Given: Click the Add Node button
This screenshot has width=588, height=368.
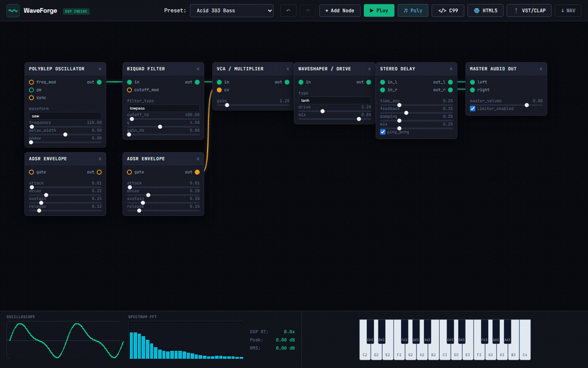Looking at the screenshot, I should (x=340, y=10).
